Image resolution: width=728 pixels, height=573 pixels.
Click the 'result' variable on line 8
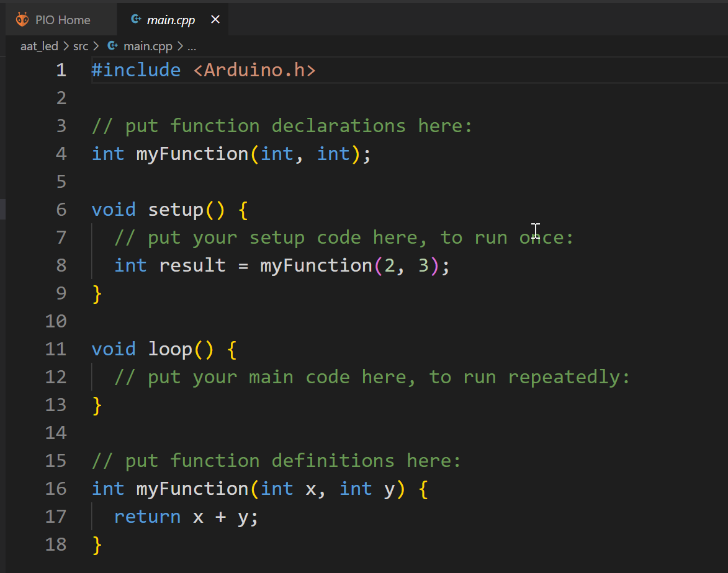click(192, 265)
